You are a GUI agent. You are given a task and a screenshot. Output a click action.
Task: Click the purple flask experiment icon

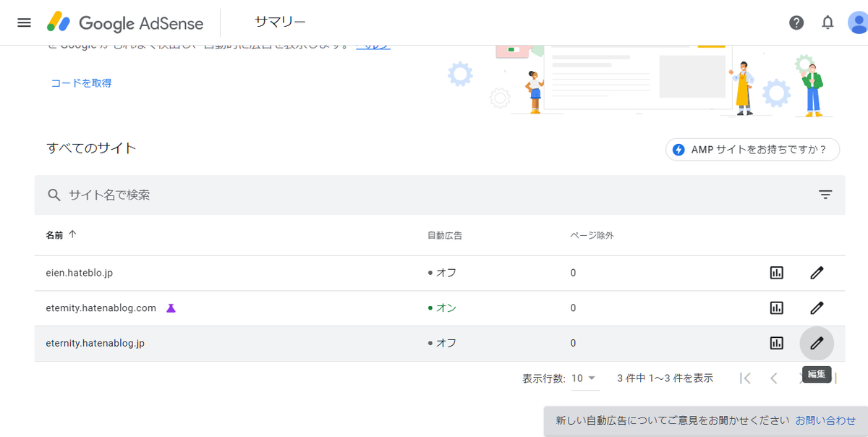pyautogui.click(x=171, y=308)
